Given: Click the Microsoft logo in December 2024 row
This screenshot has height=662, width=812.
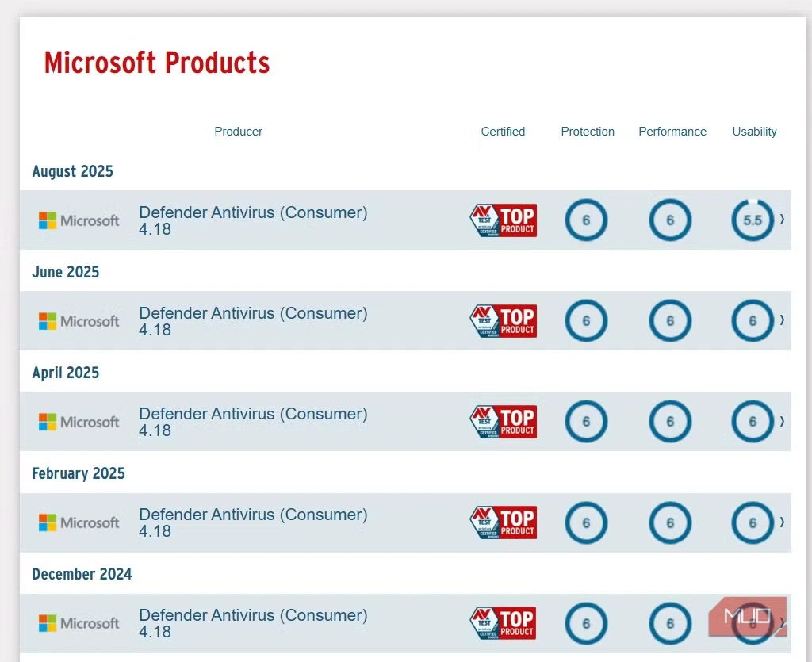Looking at the screenshot, I should click(x=79, y=623).
